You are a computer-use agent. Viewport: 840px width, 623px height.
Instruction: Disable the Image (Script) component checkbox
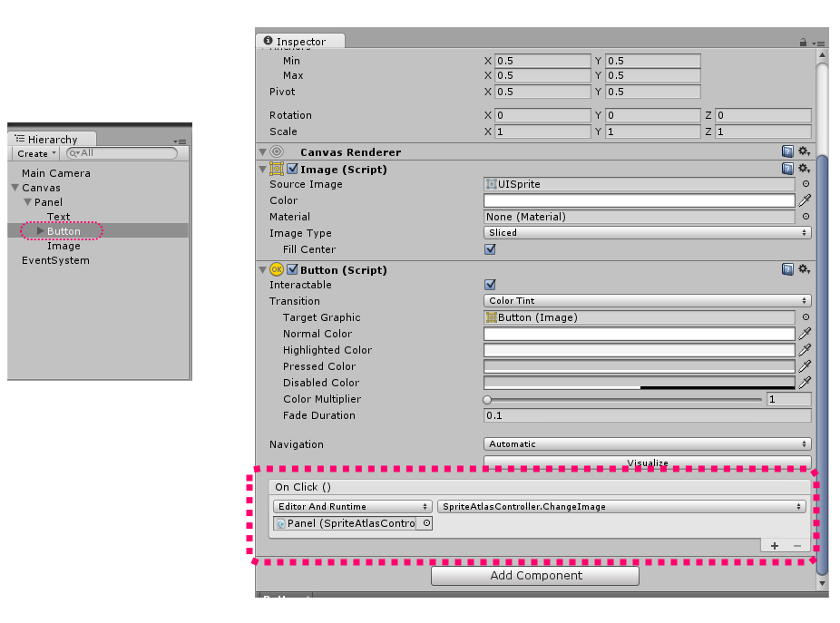[291, 169]
